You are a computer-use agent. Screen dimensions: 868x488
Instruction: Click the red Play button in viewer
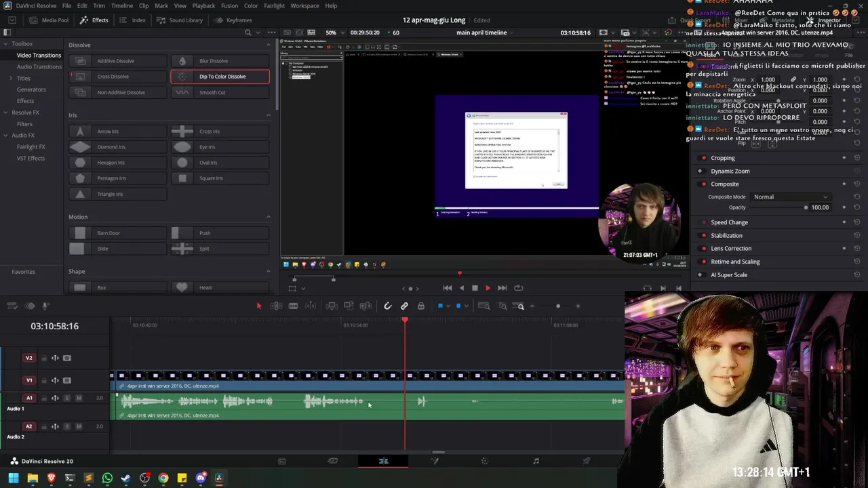488,288
